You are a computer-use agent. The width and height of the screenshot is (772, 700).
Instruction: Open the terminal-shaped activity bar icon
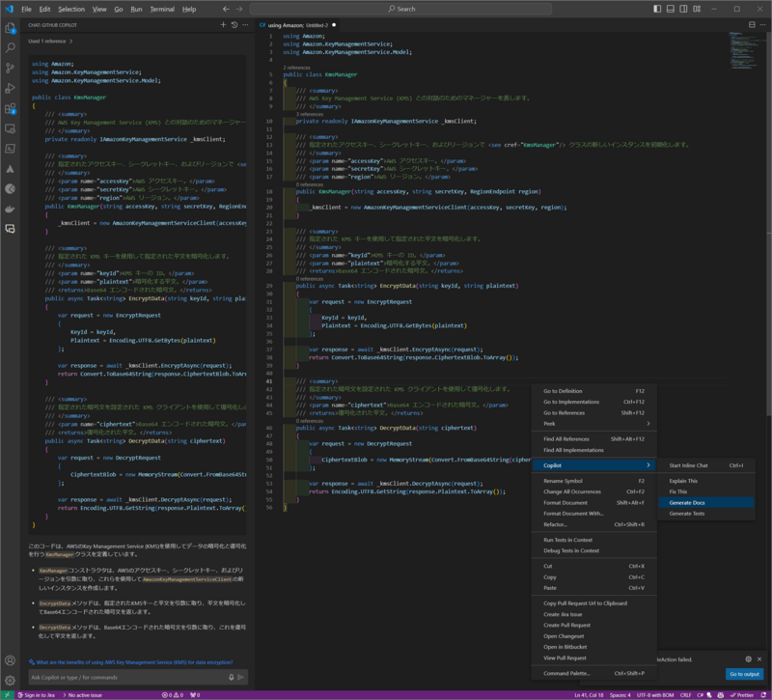click(x=10, y=149)
